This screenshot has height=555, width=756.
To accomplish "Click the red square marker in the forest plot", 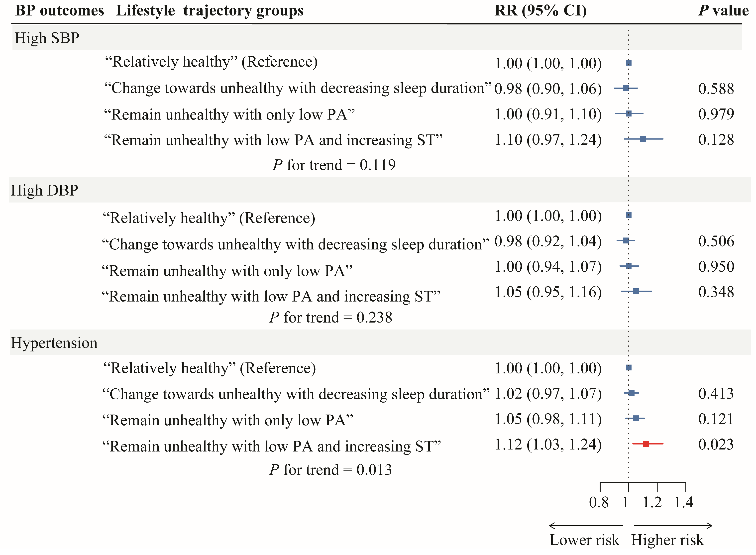I will coord(646,444).
